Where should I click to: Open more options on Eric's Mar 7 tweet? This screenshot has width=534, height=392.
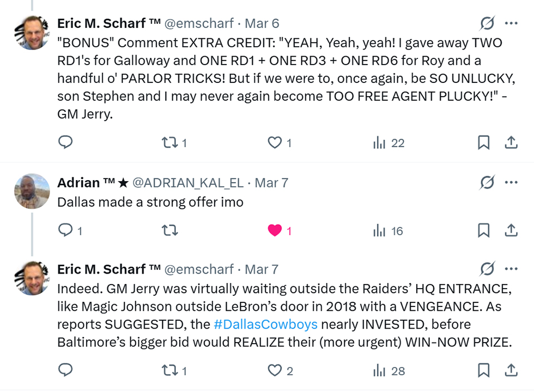pos(511,269)
